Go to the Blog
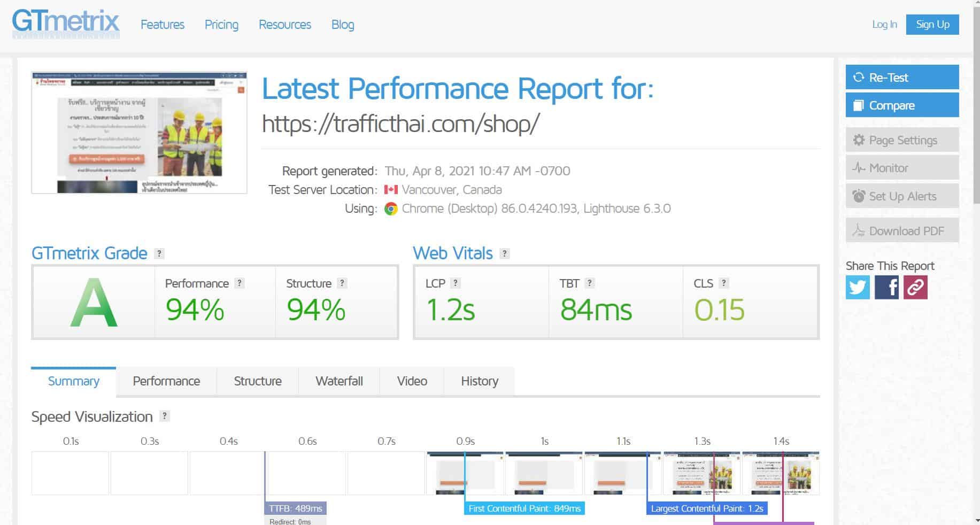The image size is (980, 525). (x=343, y=25)
